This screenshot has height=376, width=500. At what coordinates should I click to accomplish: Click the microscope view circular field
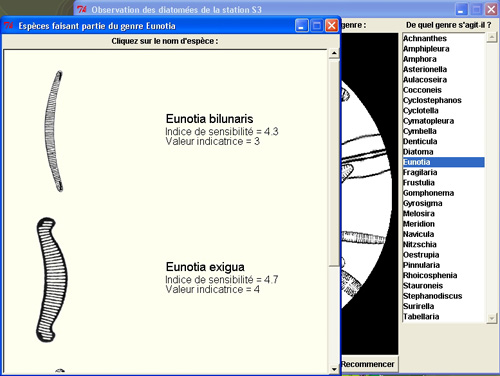click(366, 193)
